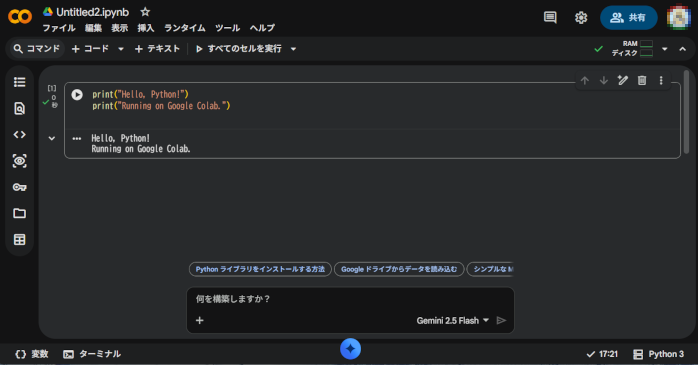Select the partially visible シンプルな suggestion chip
This screenshot has width=698, height=365.
[x=491, y=269]
